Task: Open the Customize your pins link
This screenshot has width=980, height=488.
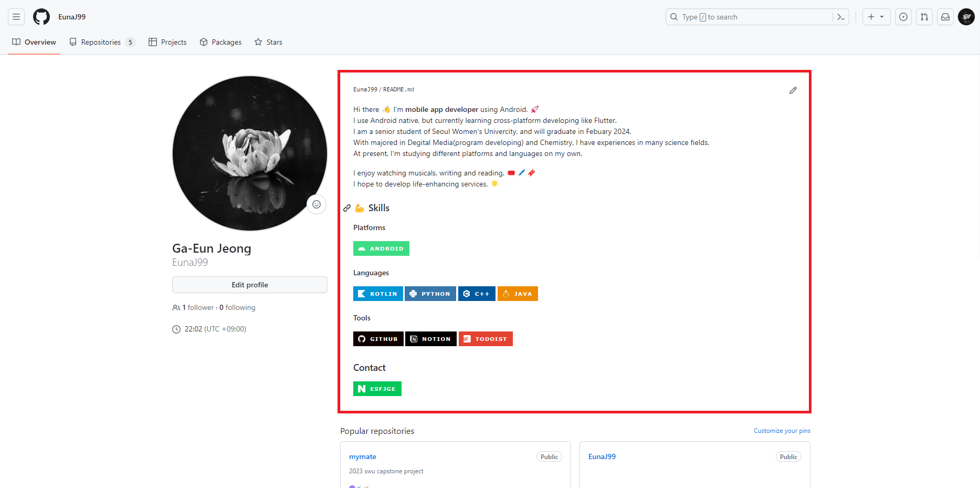Action: [782, 430]
